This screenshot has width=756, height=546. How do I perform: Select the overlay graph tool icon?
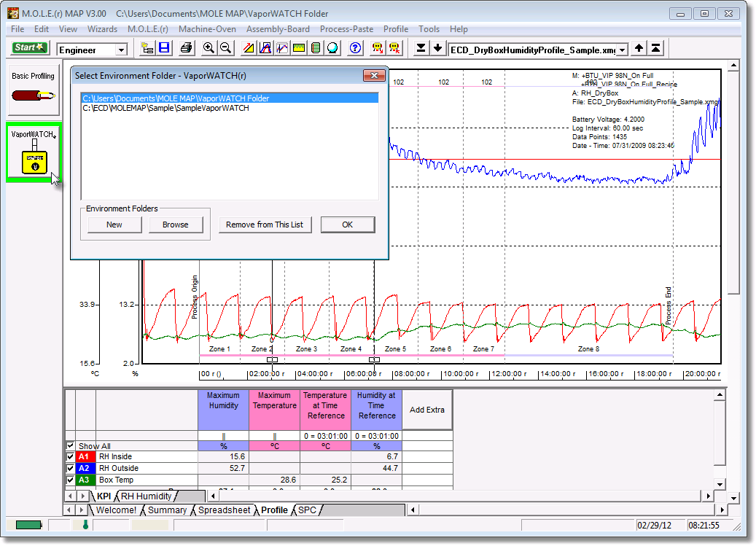pyautogui.click(x=282, y=48)
